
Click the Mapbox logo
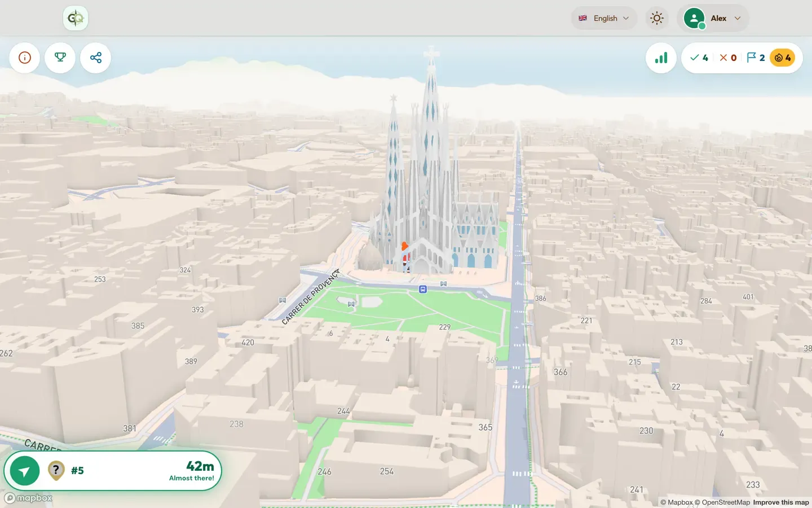[28, 498]
